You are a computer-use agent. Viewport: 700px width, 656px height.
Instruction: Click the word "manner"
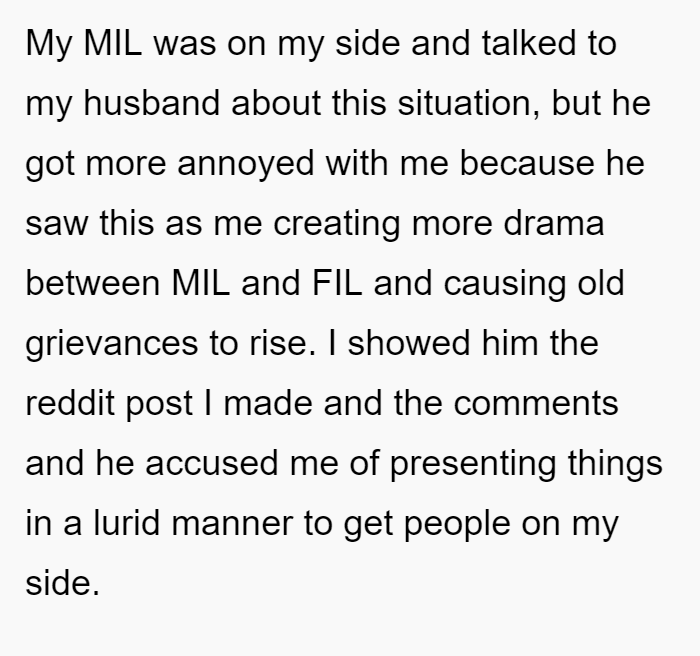(x=232, y=524)
